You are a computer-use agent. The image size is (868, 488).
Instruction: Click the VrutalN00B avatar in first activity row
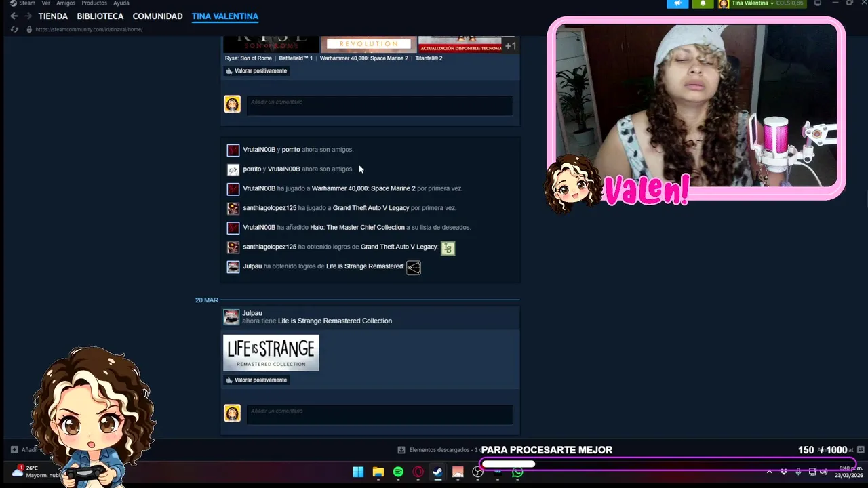click(233, 150)
